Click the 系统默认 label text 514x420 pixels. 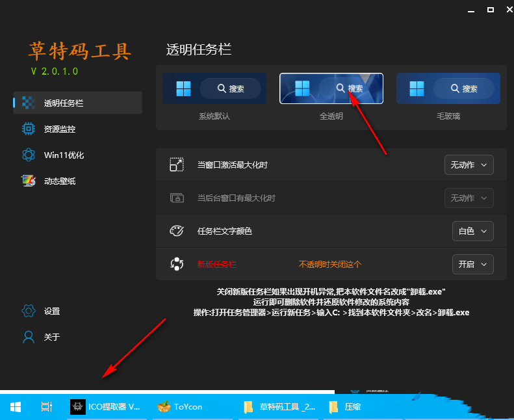pyautogui.click(x=214, y=116)
